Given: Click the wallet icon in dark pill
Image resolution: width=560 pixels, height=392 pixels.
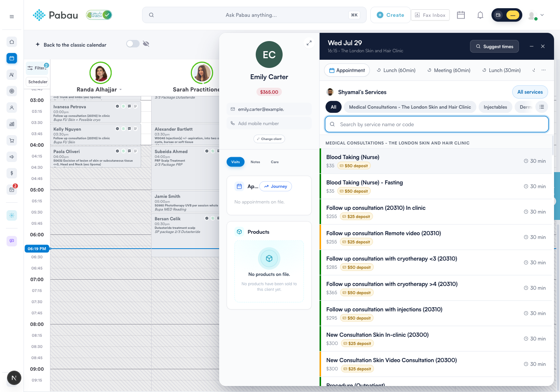Looking at the screenshot, I should tap(498, 15).
